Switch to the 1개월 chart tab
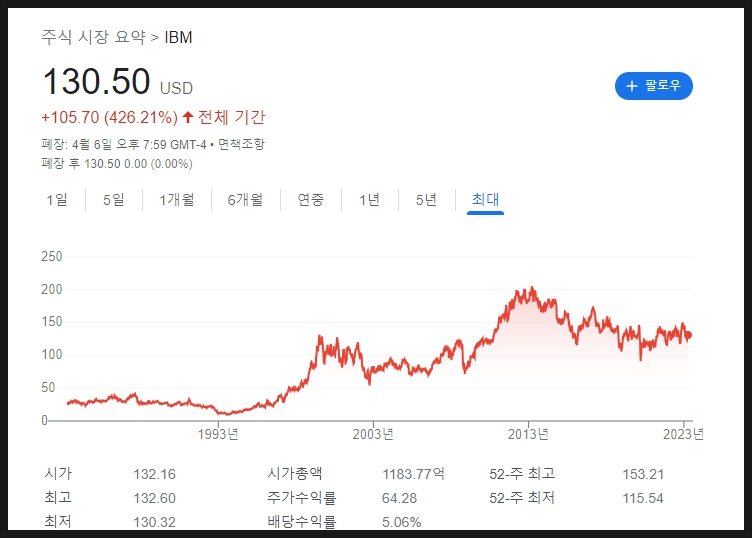The image size is (752, 538). click(176, 199)
